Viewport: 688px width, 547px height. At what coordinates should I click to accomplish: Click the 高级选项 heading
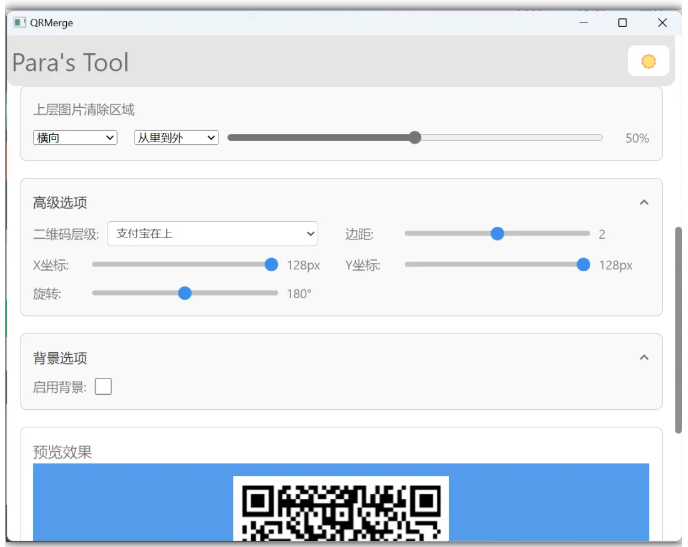coord(60,203)
